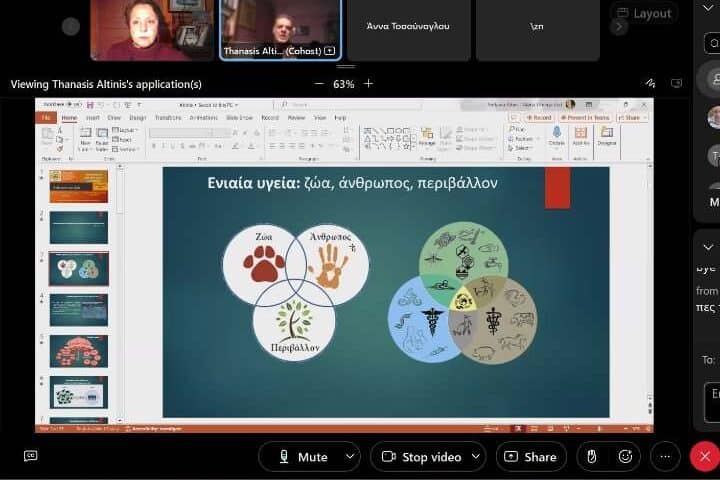Click the search icon in participants panel
720x480 pixels.
pos(713,43)
